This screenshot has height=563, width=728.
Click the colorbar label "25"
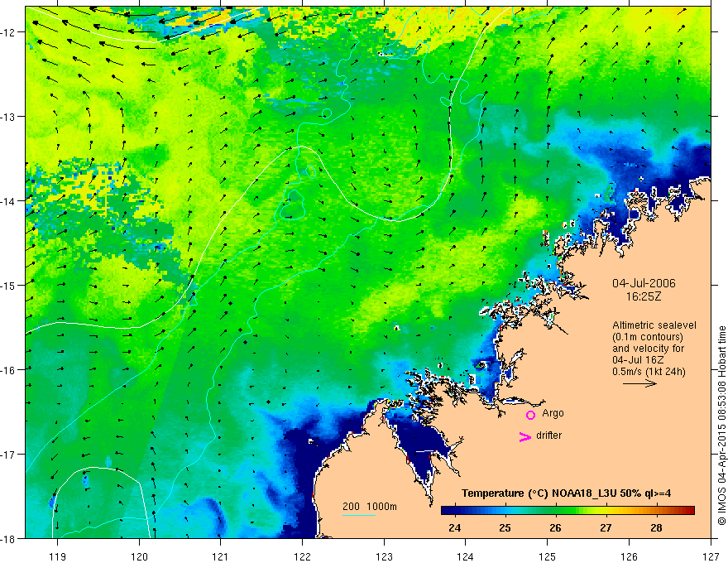pyautogui.click(x=505, y=527)
